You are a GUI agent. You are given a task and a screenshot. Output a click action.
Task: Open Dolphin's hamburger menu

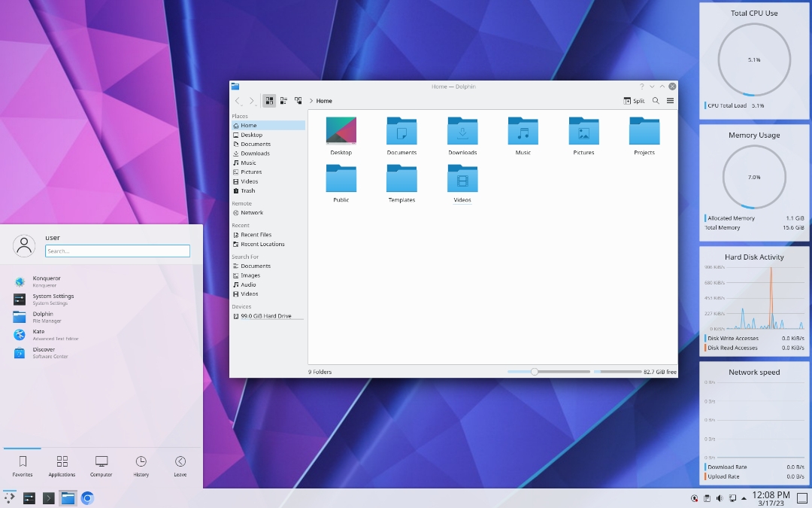670,101
